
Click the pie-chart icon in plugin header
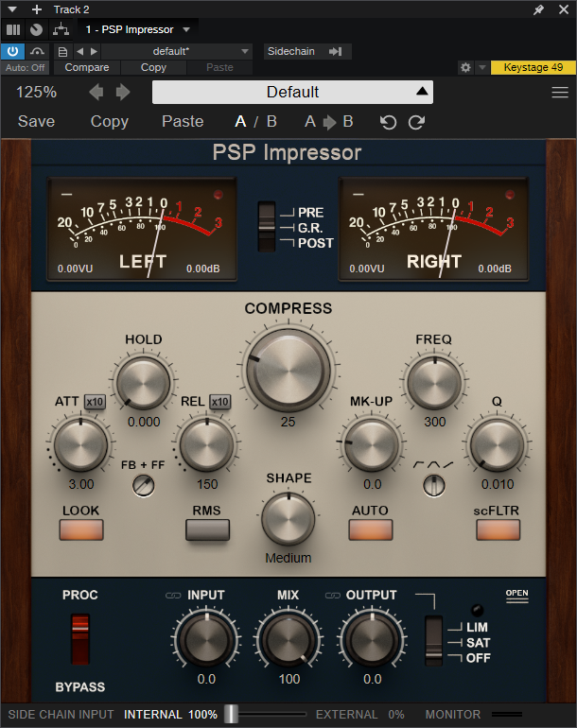(36, 29)
